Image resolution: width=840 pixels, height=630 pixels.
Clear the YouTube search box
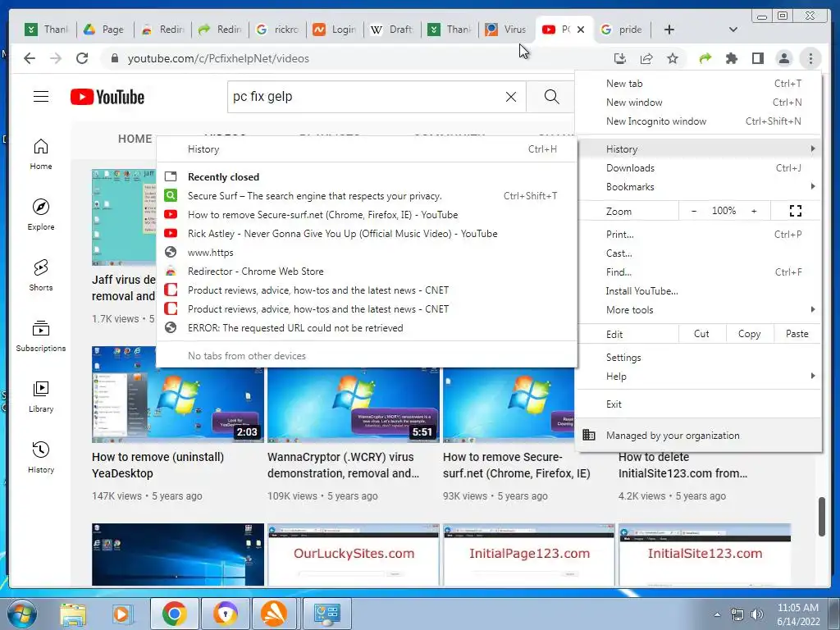[511, 97]
